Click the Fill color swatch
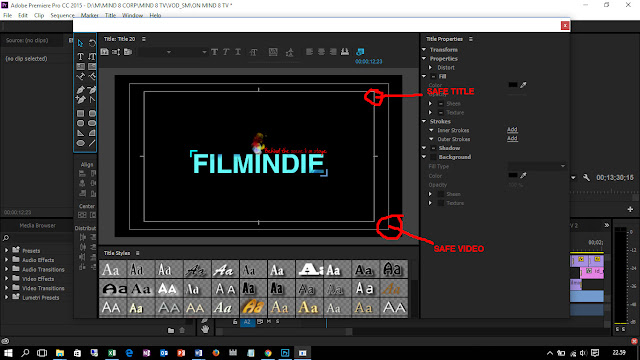 513,85
